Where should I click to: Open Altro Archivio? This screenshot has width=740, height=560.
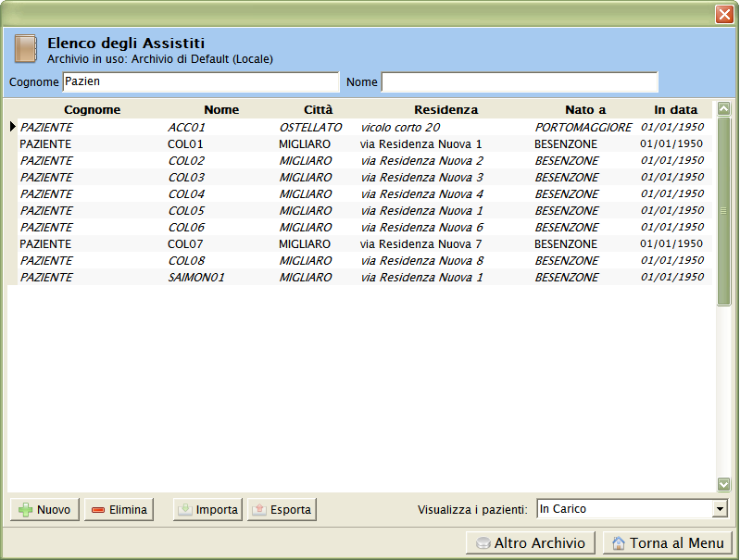click(x=531, y=543)
